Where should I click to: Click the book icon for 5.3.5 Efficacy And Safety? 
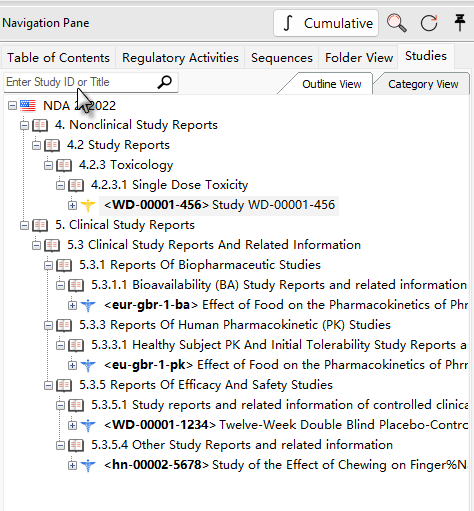tap(64, 385)
